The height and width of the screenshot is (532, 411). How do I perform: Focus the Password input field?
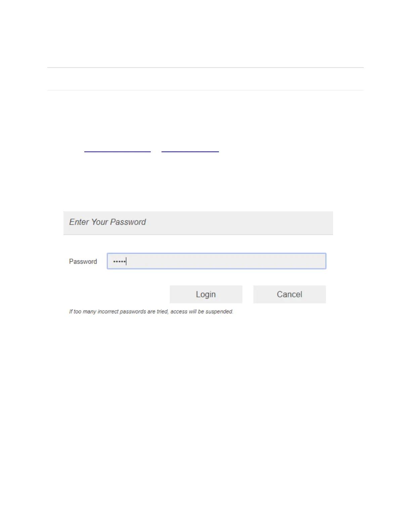click(x=217, y=261)
